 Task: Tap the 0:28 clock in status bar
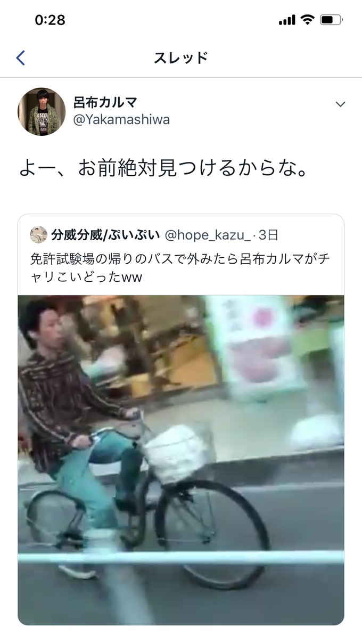(x=50, y=20)
